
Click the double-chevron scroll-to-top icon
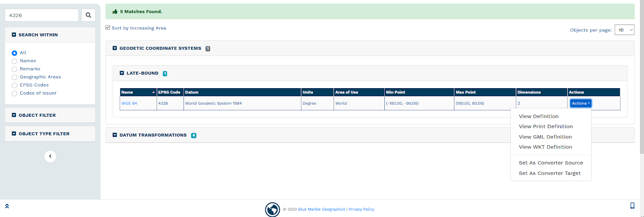point(7,206)
